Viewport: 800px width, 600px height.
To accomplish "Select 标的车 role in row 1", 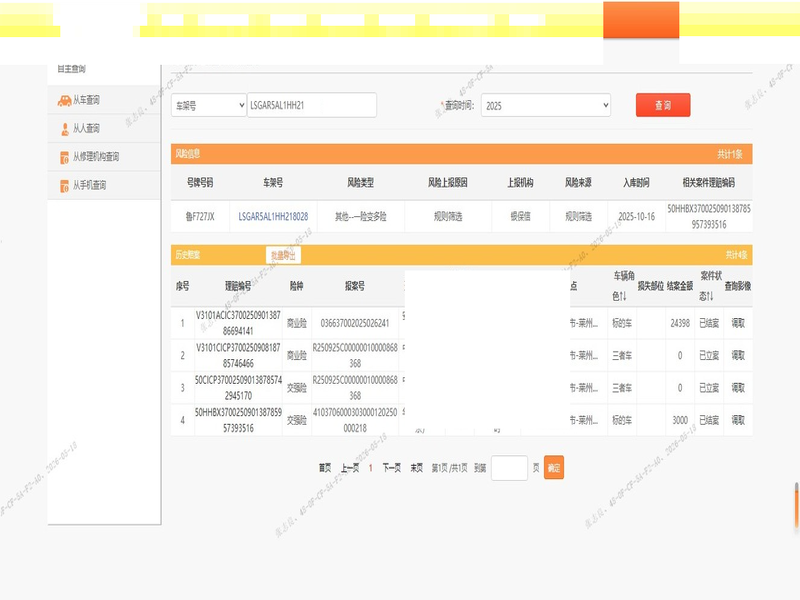I will [x=622, y=323].
